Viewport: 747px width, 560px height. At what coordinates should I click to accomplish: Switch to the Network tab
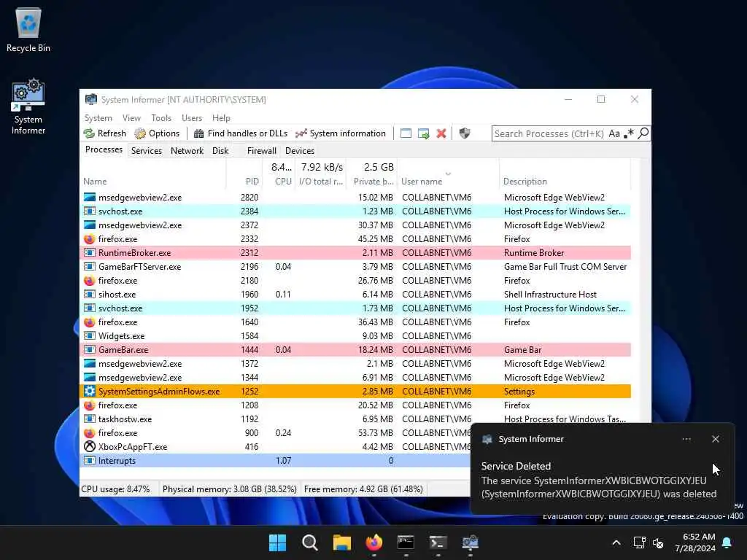tap(187, 150)
